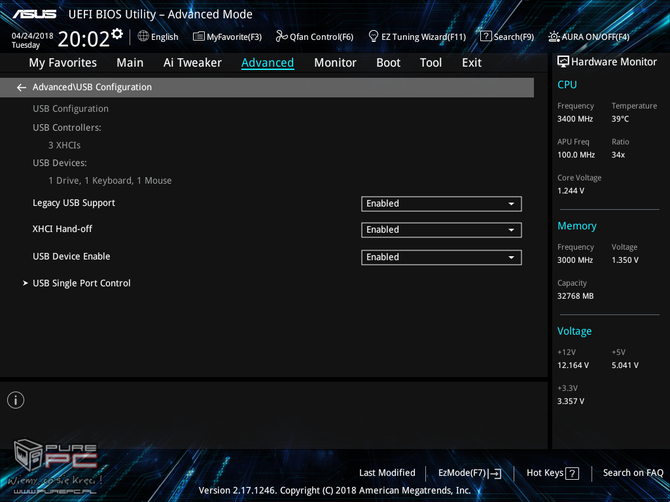Screen dimensions: 670x502
Task: Click Search on FAQ link
Action: pyautogui.click(x=633, y=473)
